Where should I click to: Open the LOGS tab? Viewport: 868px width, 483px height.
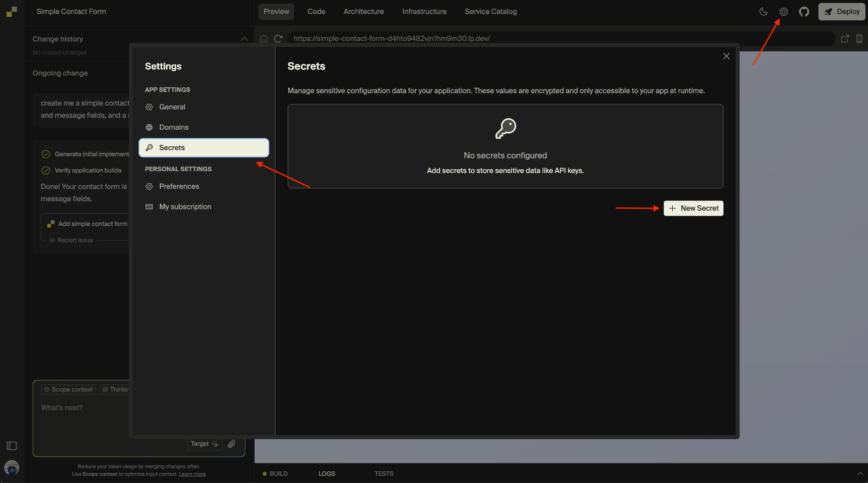coord(327,473)
